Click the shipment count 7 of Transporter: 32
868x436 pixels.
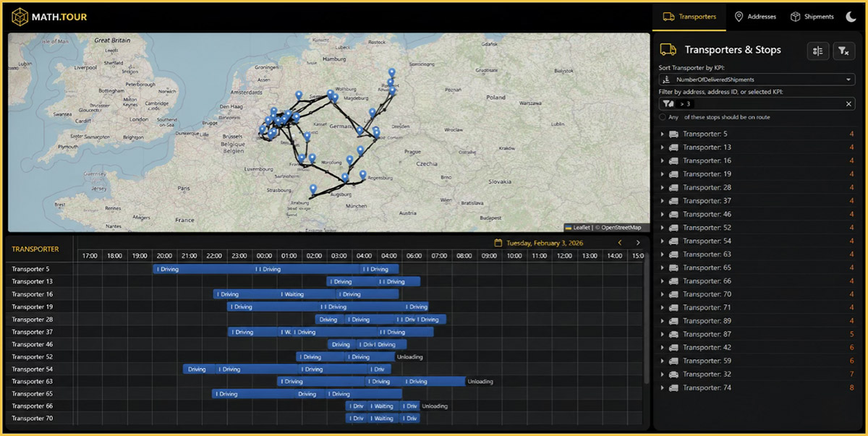point(852,375)
